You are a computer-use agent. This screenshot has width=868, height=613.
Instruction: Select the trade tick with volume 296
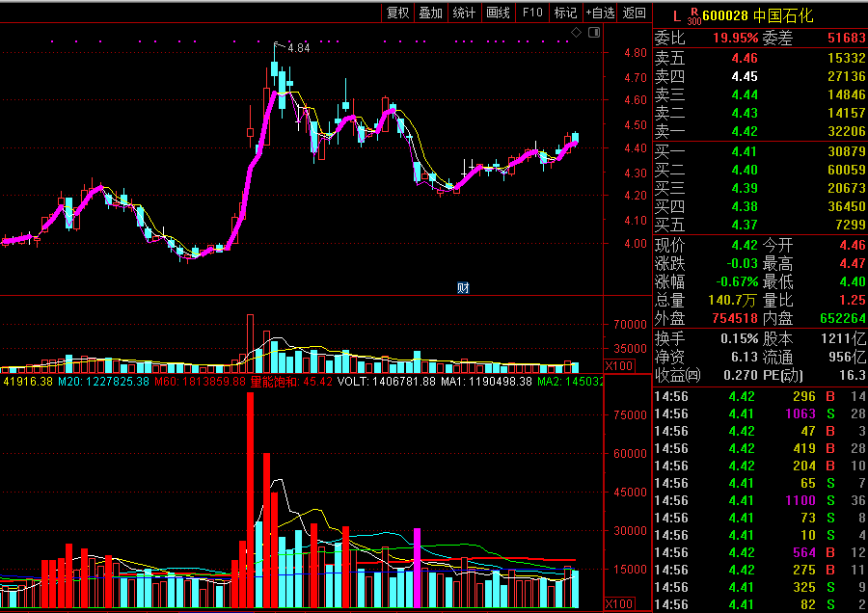click(x=760, y=397)
